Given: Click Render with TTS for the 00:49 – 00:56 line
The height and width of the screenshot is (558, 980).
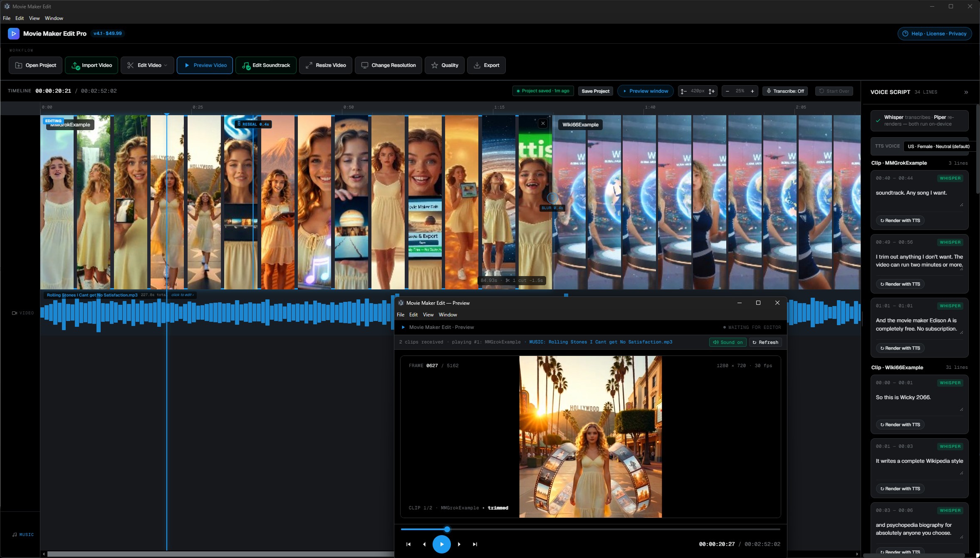Looking at the screenshot, I should [x=900, y=284].
